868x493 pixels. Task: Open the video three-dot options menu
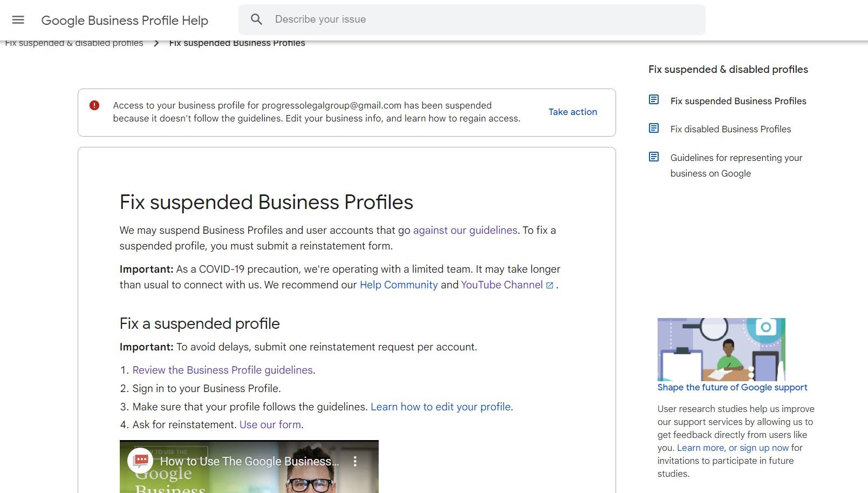(355, 461)
